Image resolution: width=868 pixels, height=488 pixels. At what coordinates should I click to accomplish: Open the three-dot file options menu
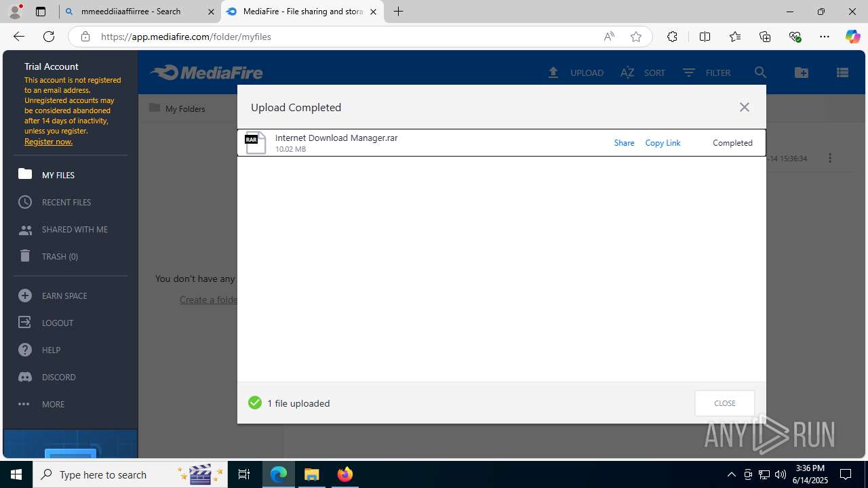click(830, 158)
